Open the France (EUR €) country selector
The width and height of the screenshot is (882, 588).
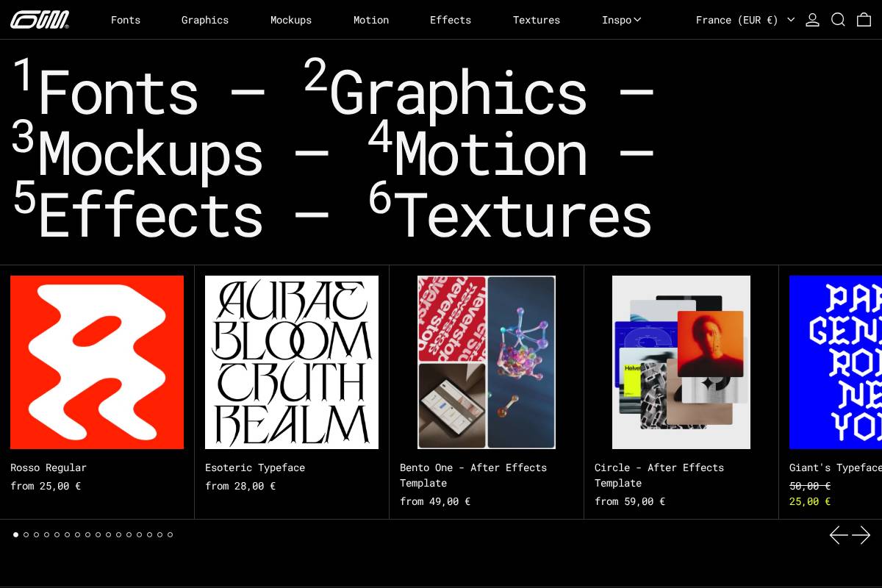pyautogui.click(x=745, y=20)
